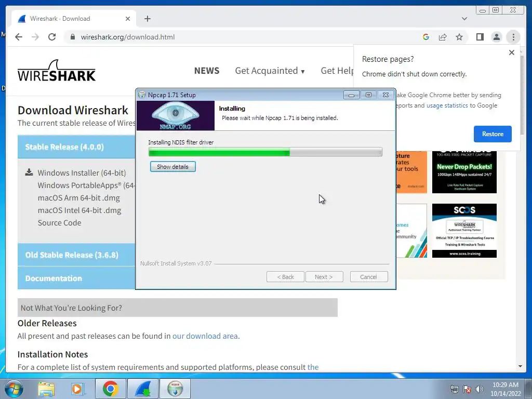Expand the Documentation section
Screen dimensions: 532x399
[x=76, y=278]
